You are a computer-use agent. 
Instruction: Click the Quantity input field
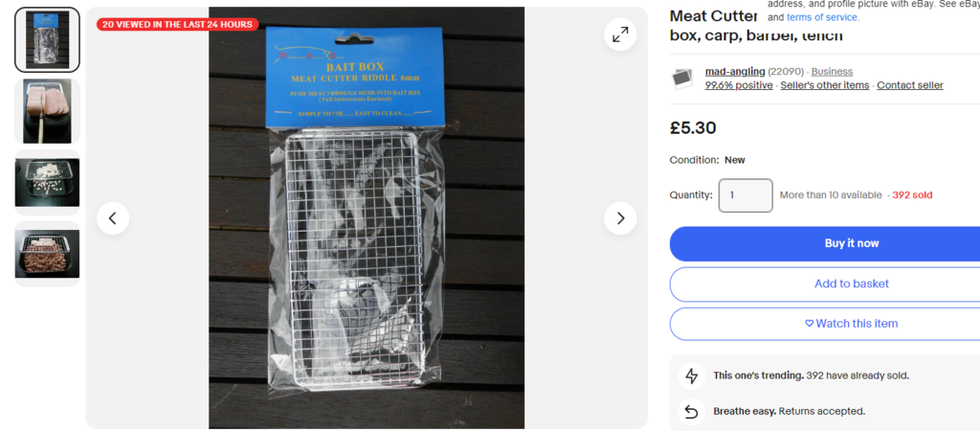click(x=746, y=195)
